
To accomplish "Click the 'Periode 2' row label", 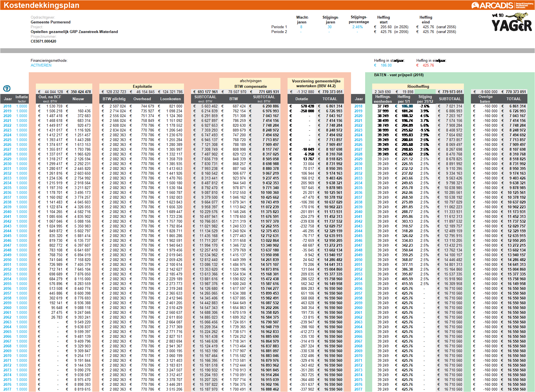I will point(279,32).
